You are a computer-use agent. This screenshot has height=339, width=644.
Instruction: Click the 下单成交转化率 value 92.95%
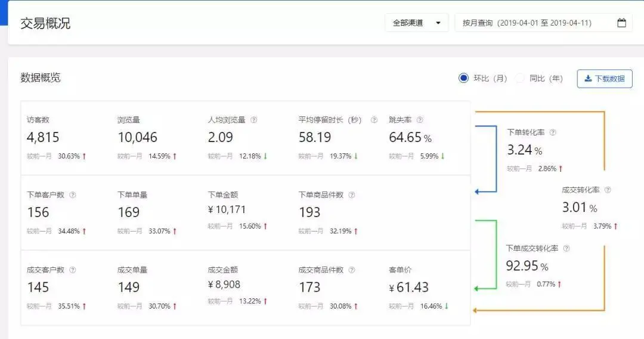pos(527,266)
